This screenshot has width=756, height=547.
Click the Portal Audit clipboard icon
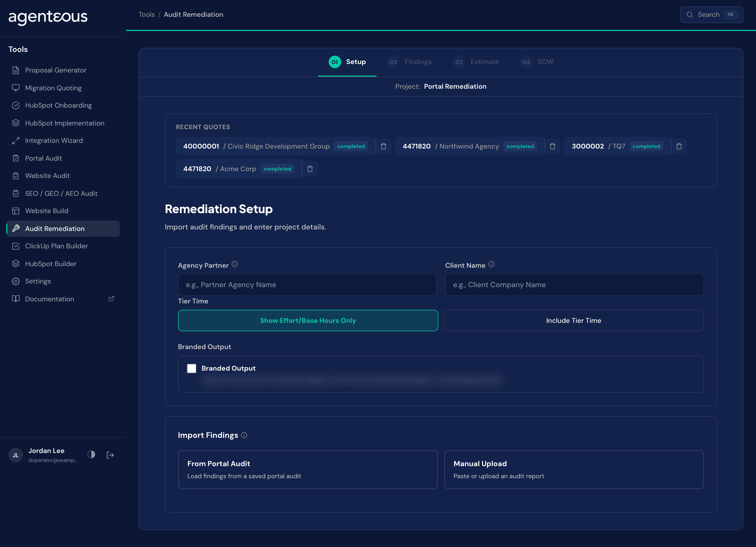point(16,158)
